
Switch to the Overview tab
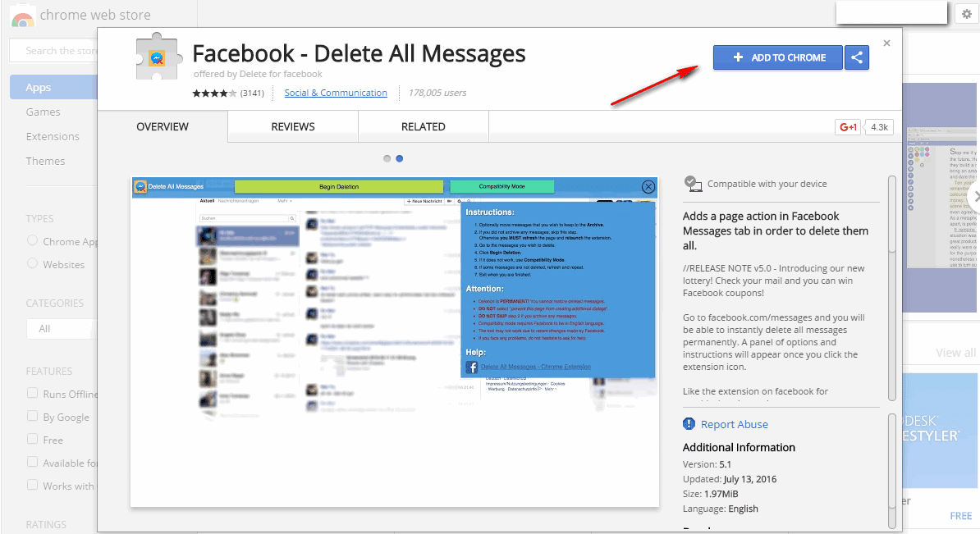163,127
